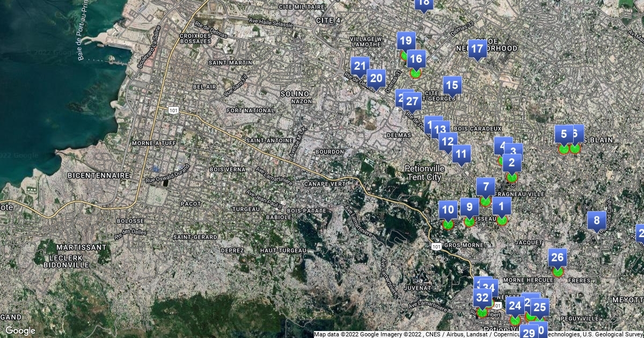Click map marker number 9
This screenshot has height=338, width=644.
coord(470,207)
